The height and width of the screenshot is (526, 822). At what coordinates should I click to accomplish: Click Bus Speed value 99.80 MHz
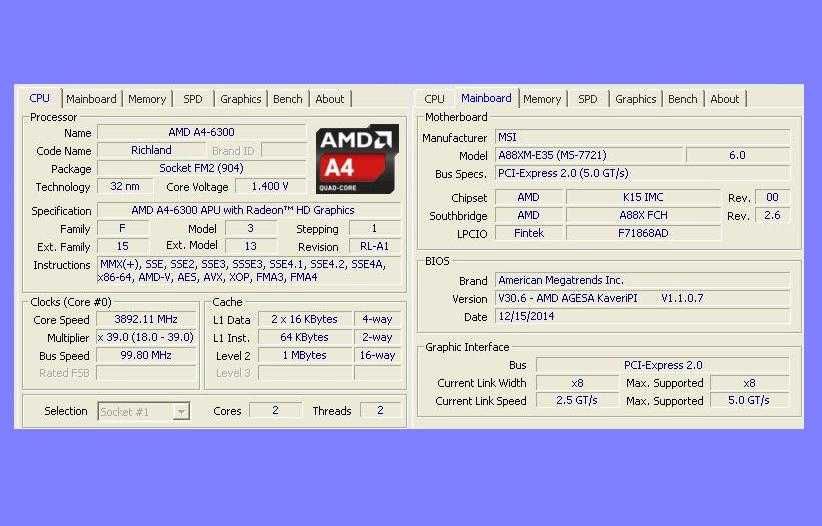pos(146,355)
